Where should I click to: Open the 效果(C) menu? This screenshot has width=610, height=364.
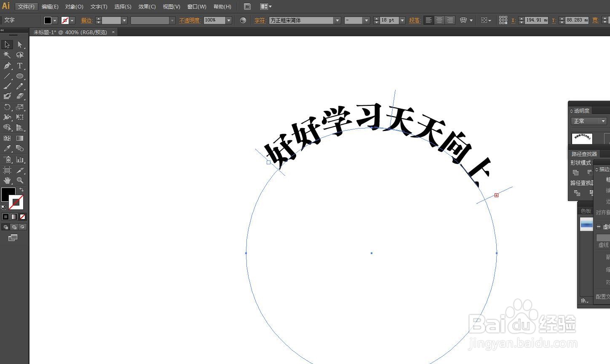(147, 6)
